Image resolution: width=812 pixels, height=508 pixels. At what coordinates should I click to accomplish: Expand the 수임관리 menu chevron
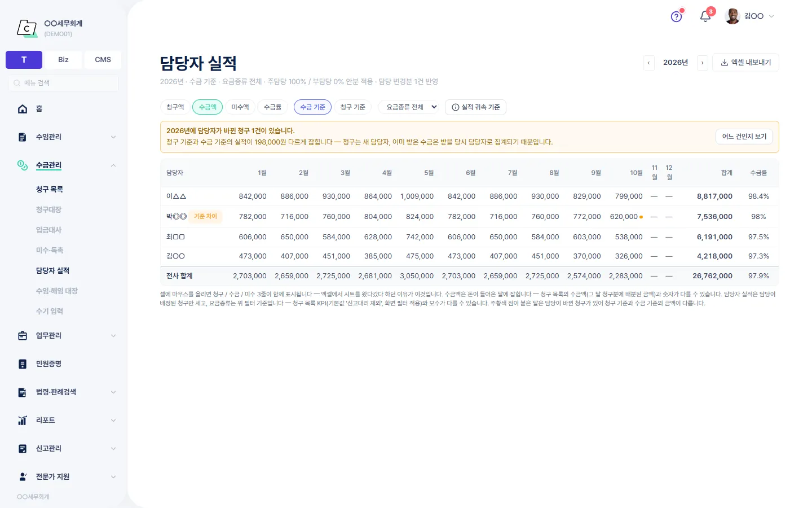(113, 137)
